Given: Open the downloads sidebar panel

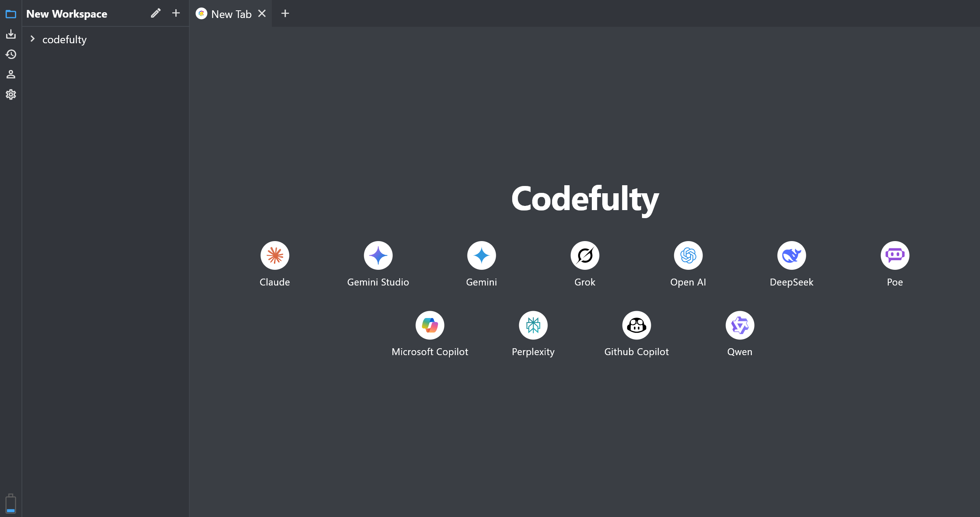Looking at the screenshot, I should (x=11, y=34).
